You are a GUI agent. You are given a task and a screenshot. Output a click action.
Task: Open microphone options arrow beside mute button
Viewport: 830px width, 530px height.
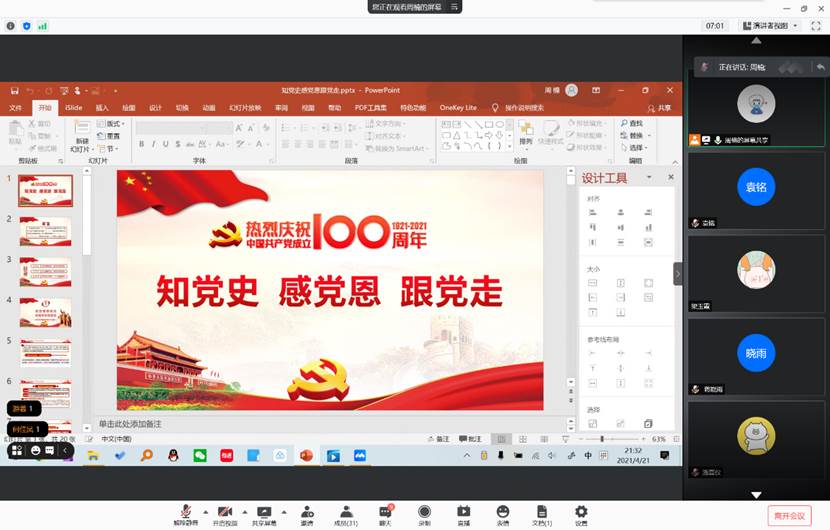205,512
